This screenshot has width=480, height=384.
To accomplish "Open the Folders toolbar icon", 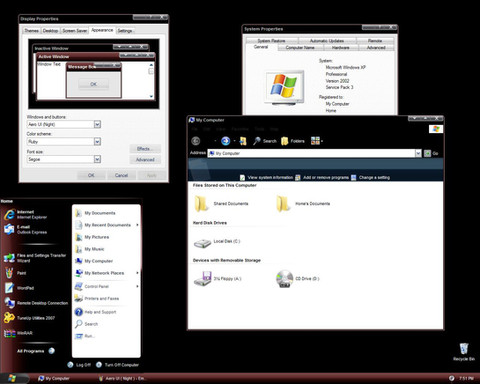I will click(284, 141).
